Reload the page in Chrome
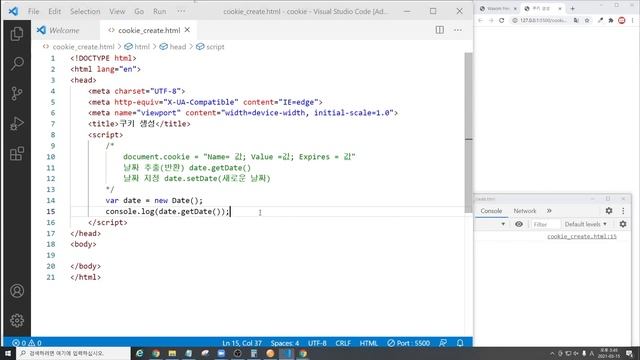The height and width of the screenshot is (360, 640). point(502,20)
